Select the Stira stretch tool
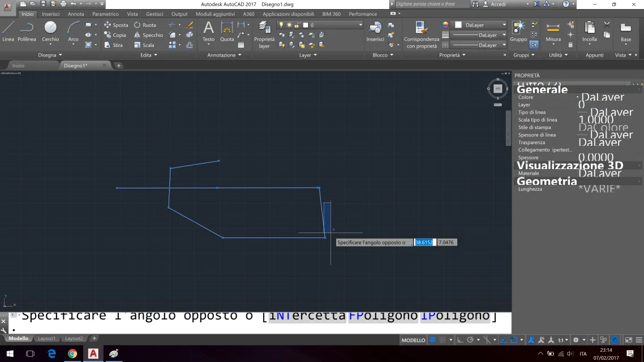 point(113,45)
